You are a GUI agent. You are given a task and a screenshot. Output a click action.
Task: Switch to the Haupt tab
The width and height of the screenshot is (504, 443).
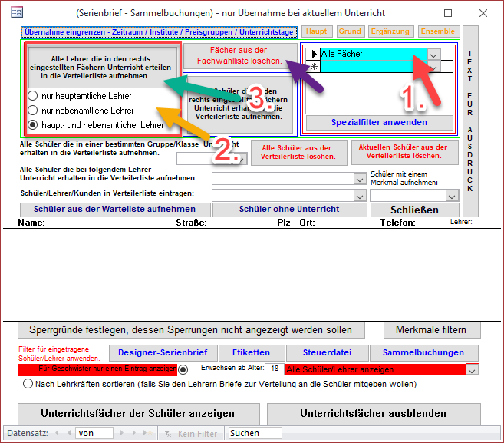tap(316, 31)
